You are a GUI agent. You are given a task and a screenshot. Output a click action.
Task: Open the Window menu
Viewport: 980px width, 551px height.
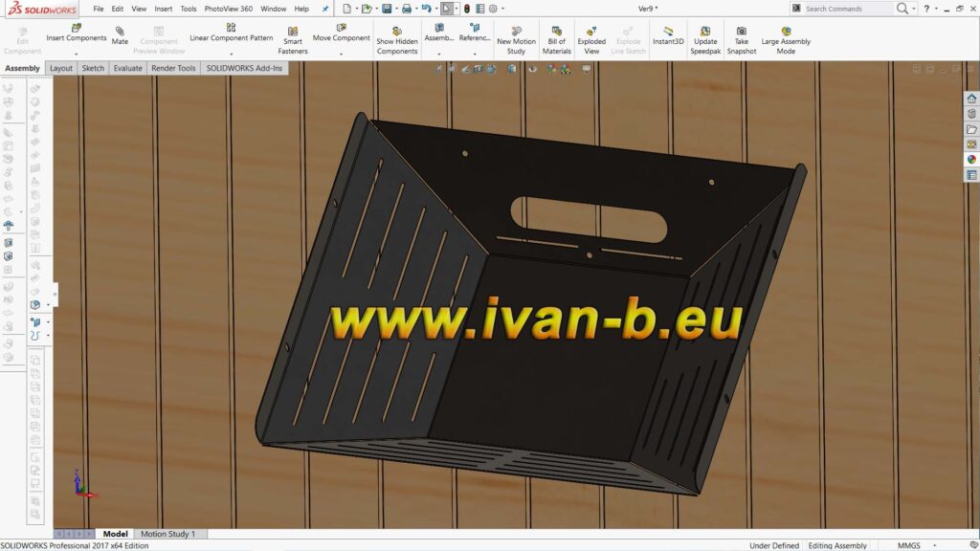pyautogui.click(x=273, y=9)
